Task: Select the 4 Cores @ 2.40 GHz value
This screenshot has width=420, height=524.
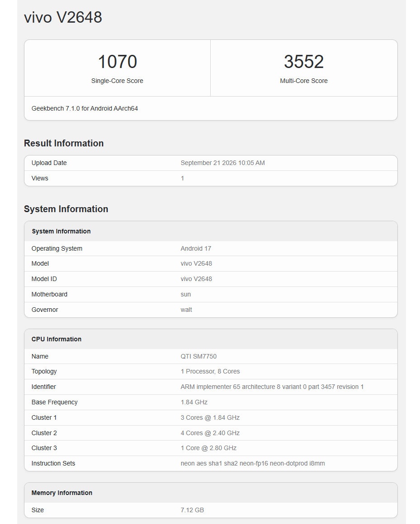Action: [210, 433]
